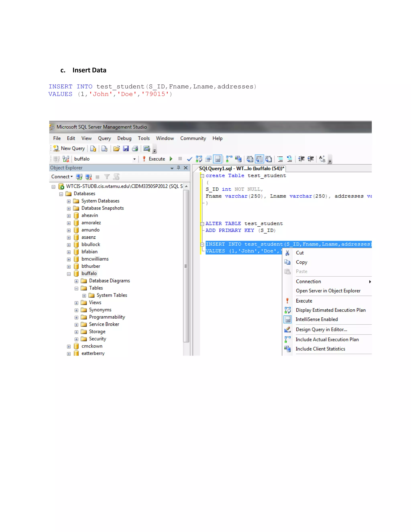The height and width of the screenshot is (532, 411).
Task: Select Results to Grid toolbar icon
Action: (259, 159)
